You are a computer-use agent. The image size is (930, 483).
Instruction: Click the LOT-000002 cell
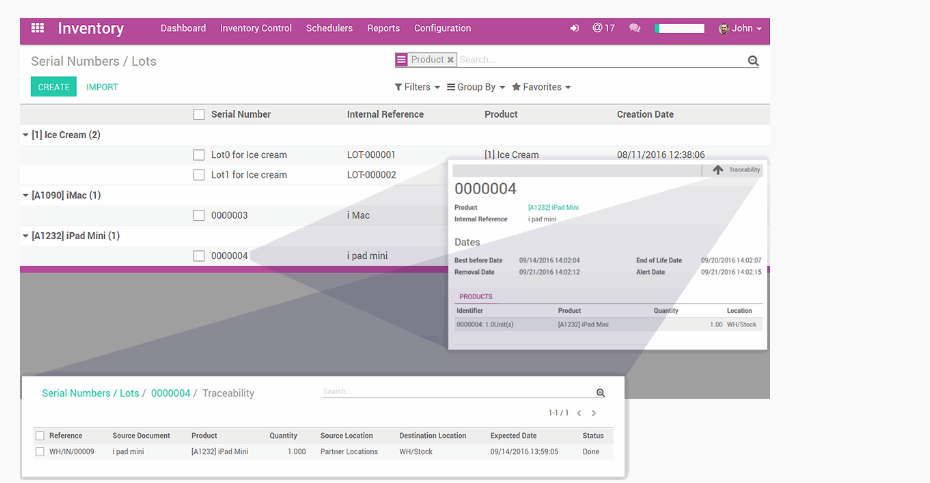pyautogui.click(x=371, y=175)
